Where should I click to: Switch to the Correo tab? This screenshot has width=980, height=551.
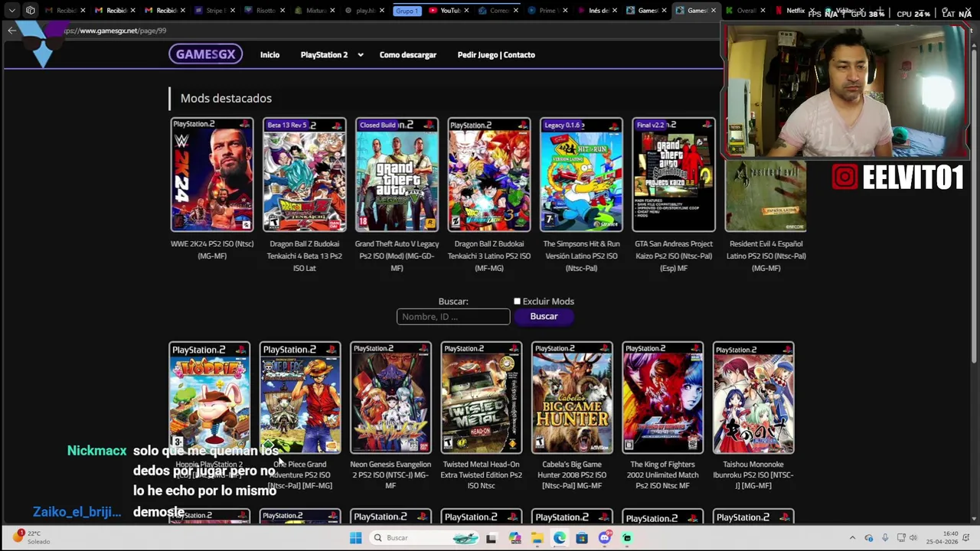pos(498,11)
